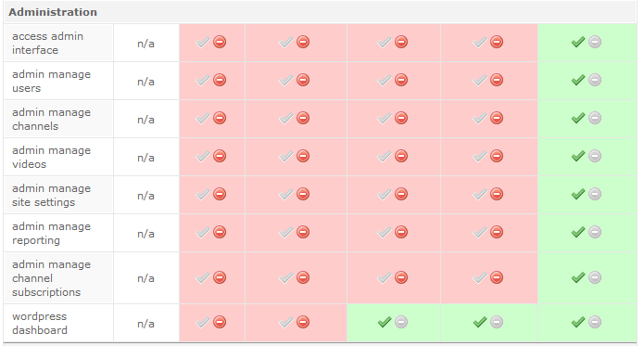Click grey allow checkmark for admin manage reporting, fourth role column
Viewport: 644px width, 346px height.
pos(480,232)
